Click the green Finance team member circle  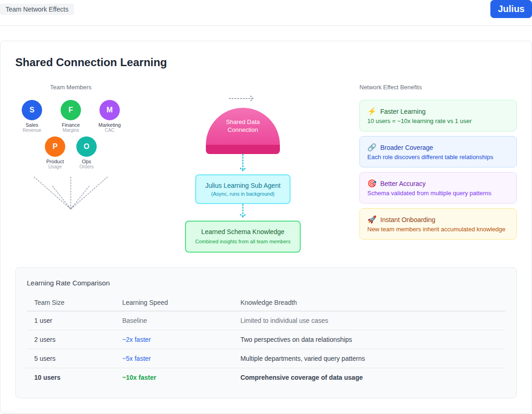pyautogui.click(x=71, y=110)
